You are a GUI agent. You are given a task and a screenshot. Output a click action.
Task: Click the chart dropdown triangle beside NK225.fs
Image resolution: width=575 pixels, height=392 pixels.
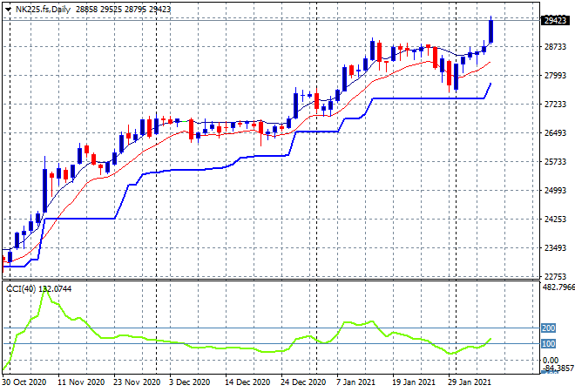8,10
